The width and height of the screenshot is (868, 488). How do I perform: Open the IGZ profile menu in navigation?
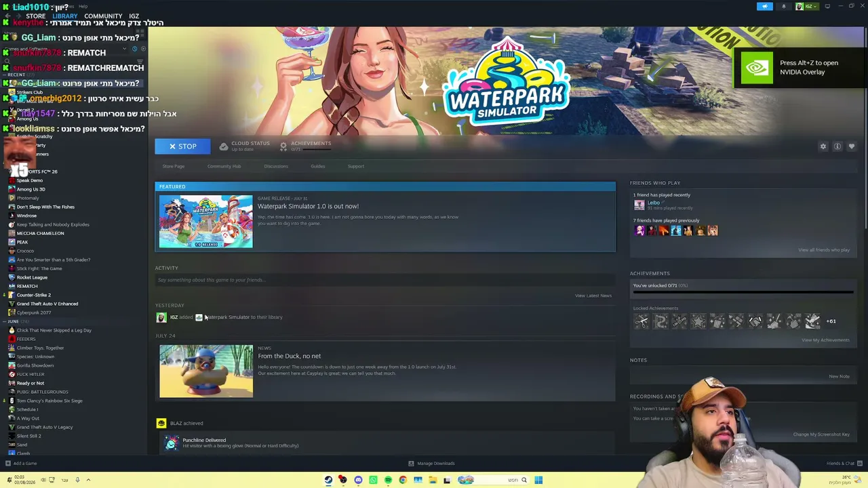tap(134, 16)
